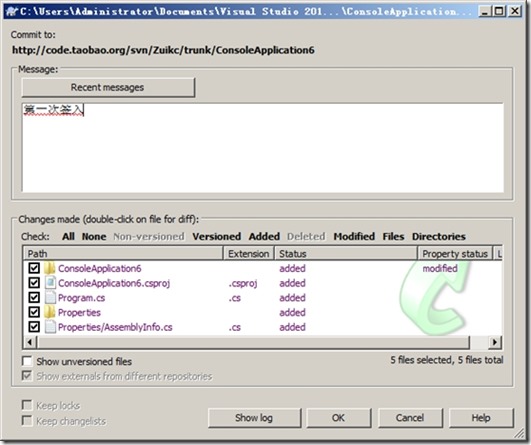531x445 pixels.
Task: Uncheck the Properties folder checkbox
Action: (x=34, y=312)
